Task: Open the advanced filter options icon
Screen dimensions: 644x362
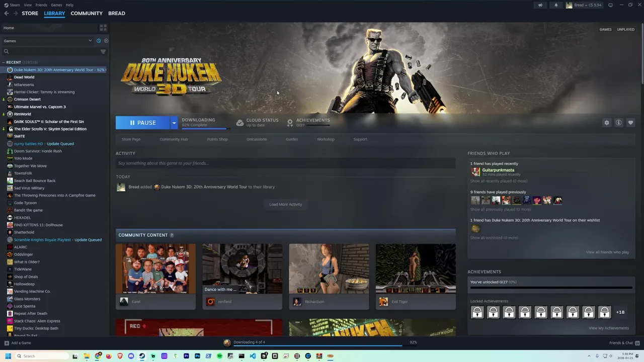Action: [103, 51]
